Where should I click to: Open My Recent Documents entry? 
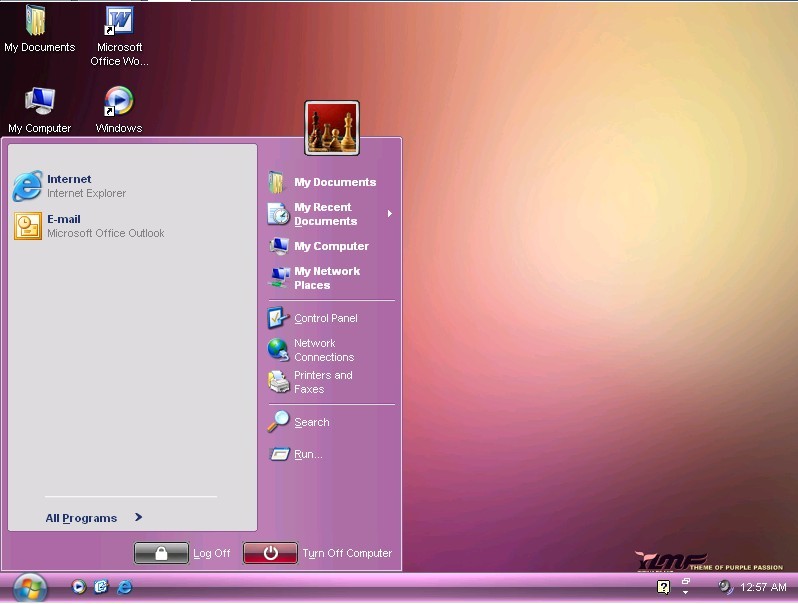coord(331,214)
